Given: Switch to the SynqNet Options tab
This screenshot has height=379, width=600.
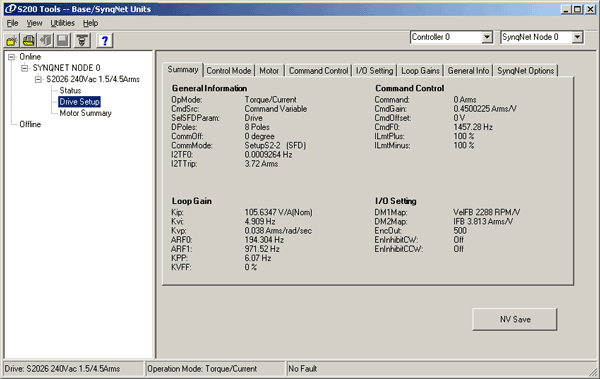Looking at the screenshot, I should 526,71.
